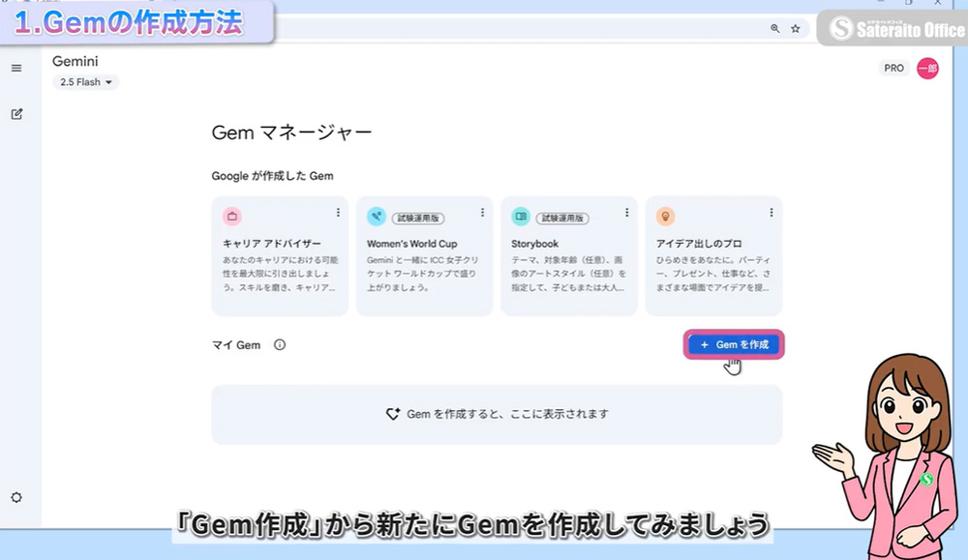Click the Gemini title
968x560 pixels.
[75, 61]
